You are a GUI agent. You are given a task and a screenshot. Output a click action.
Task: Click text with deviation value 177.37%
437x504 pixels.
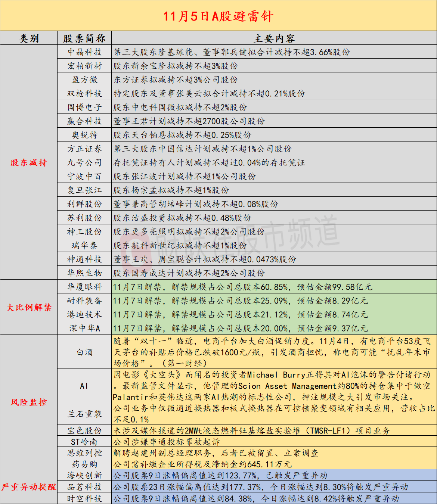[261, 487]
